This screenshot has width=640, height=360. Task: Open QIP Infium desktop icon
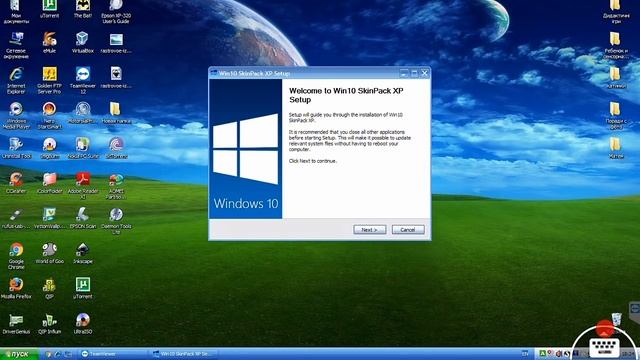point(49,323)
